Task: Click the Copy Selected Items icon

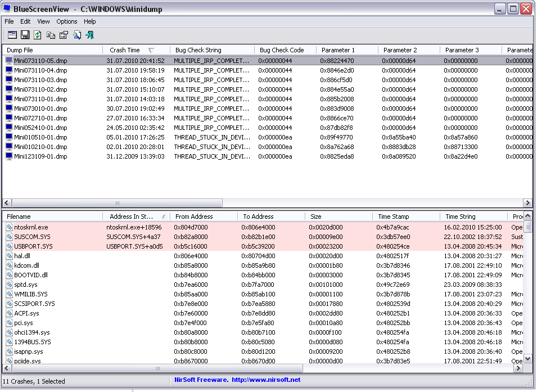Action: pyautogui.click(x=51, y=35)
